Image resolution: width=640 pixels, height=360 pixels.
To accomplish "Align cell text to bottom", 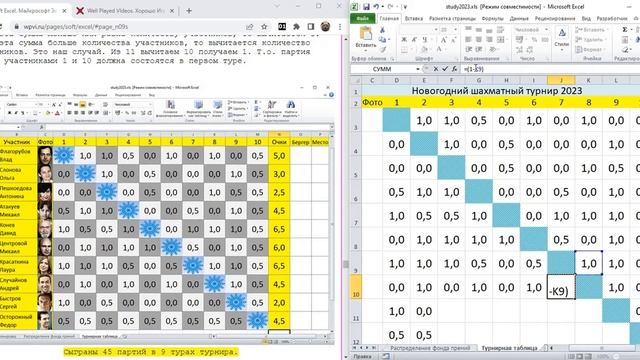I will pyautogui.click(x=489, y=30).
